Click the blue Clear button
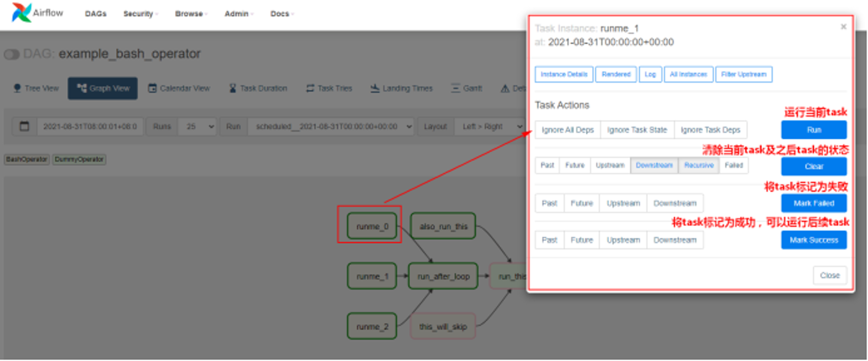 coord(814,166)
